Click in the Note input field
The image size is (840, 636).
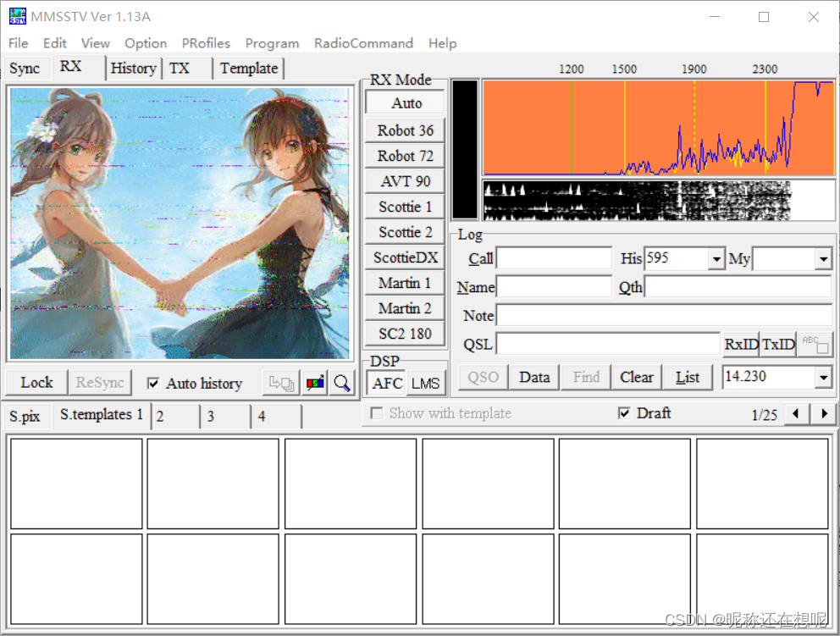pos(664,315)
